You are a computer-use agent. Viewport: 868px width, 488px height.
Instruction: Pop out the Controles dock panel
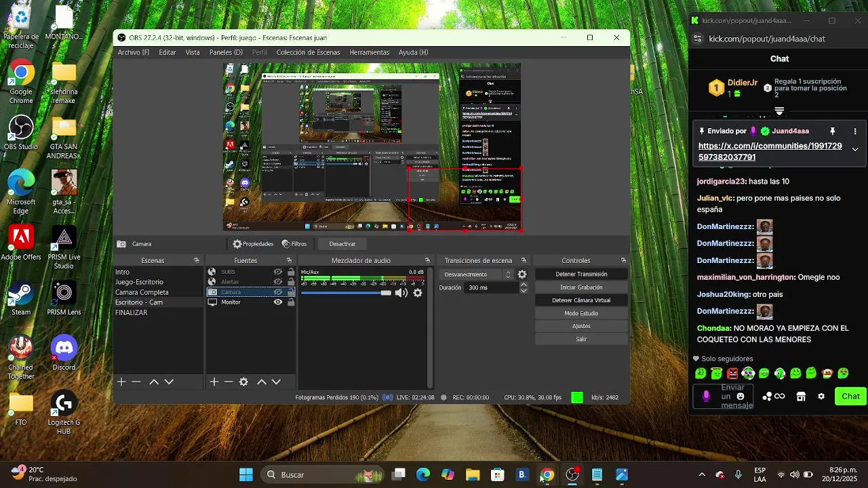point(623,260)
